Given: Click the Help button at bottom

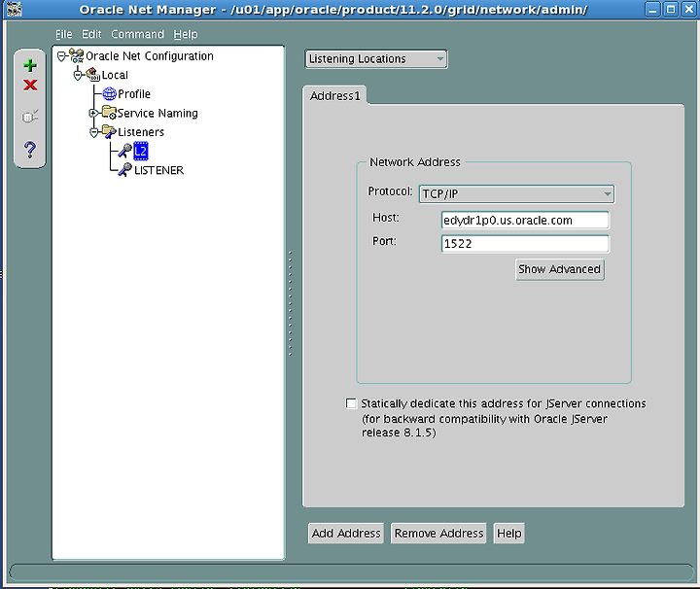Looking at the screenshot, I should (x=508, y=534).
